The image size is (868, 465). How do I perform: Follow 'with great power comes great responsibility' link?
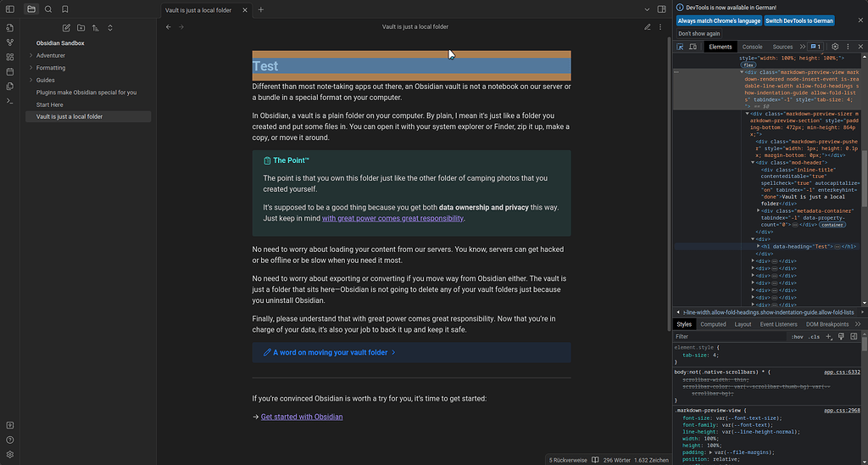(x=392, y=218)
